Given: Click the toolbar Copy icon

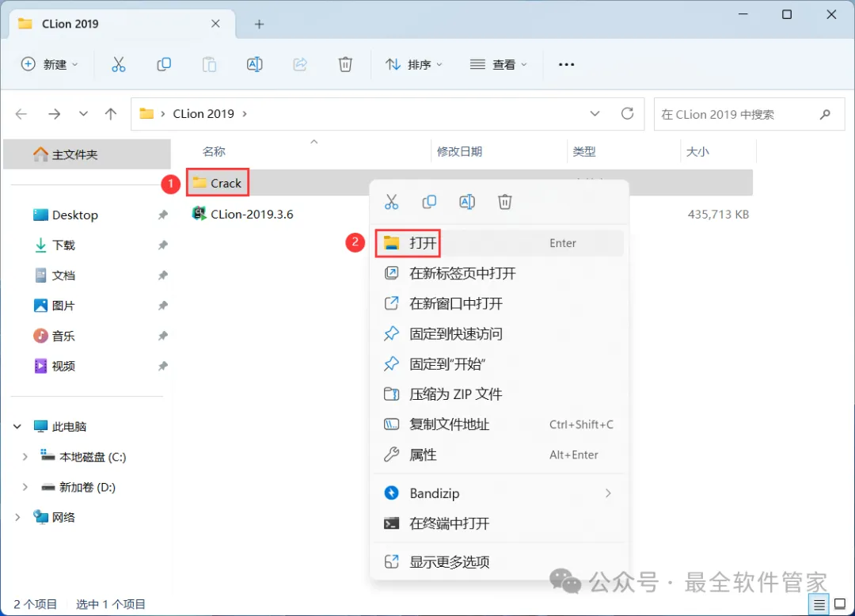Looking at the screenshot, I should pyautogui.click(x=164, y=64).
